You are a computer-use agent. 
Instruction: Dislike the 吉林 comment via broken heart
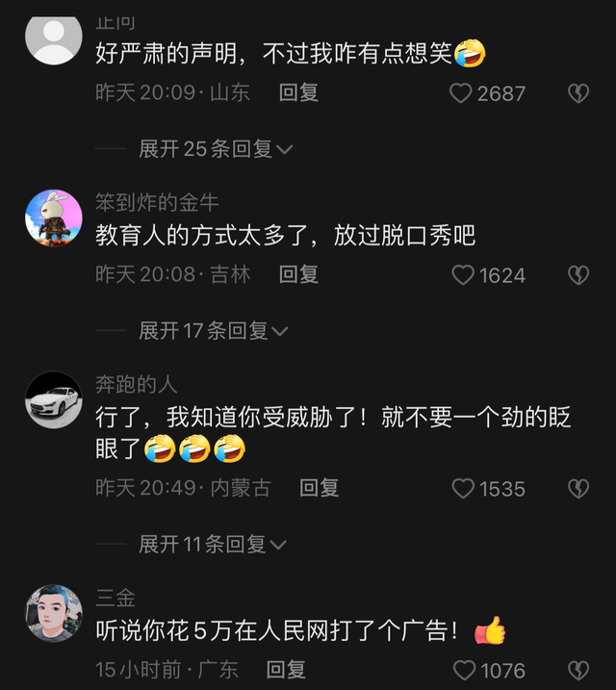578,275
